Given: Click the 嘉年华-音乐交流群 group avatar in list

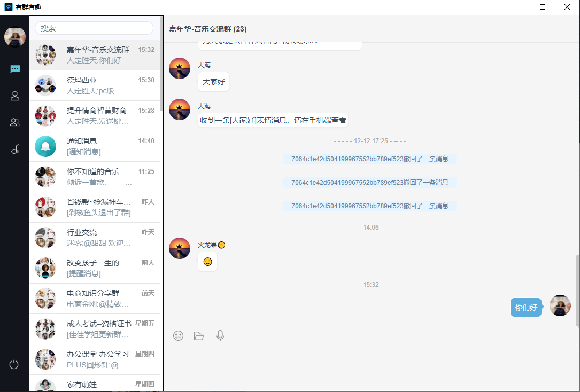Looking at the screenshot, I should [x=45, y=55].
